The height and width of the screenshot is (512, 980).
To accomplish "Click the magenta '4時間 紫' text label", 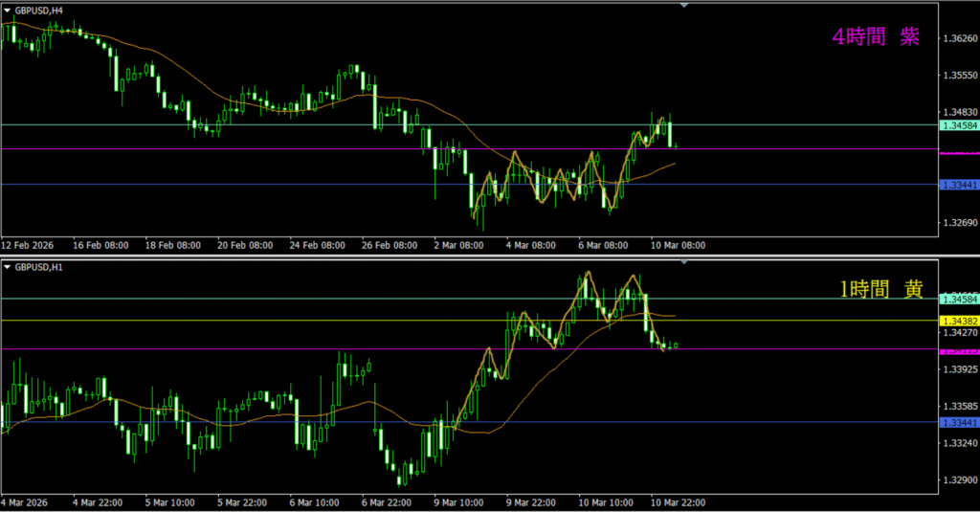I will [876, 37].
